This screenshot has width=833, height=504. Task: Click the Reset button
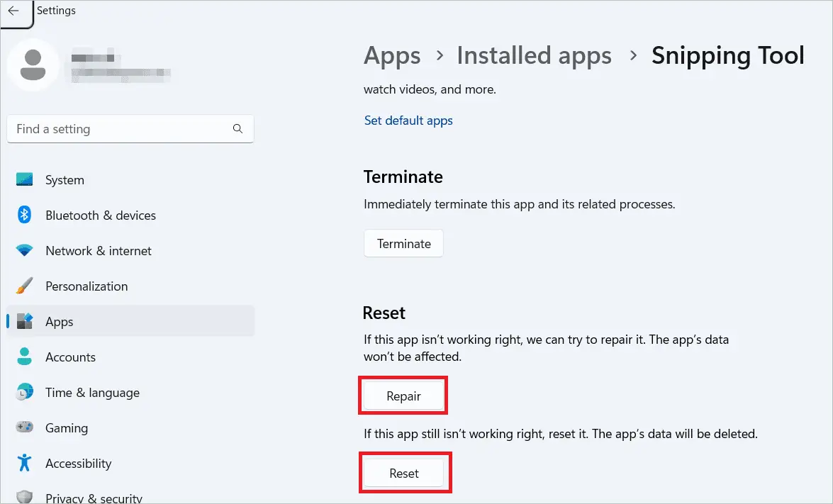tap(404, 474)
